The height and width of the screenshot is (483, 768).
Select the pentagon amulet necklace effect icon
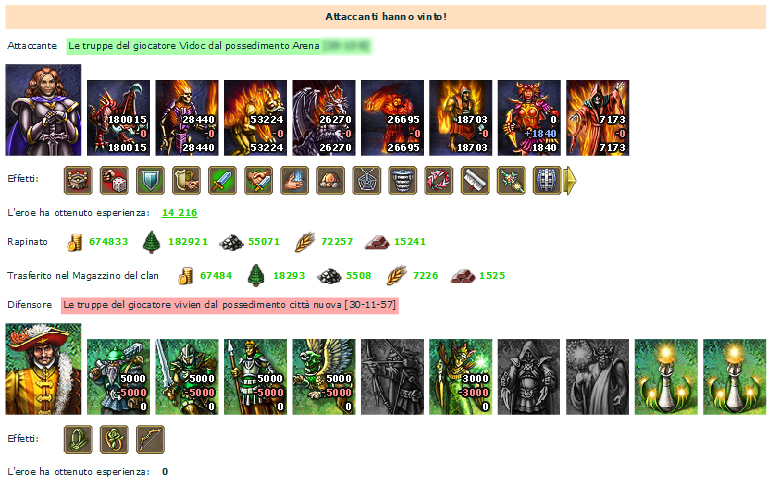(x=367, y=180)
